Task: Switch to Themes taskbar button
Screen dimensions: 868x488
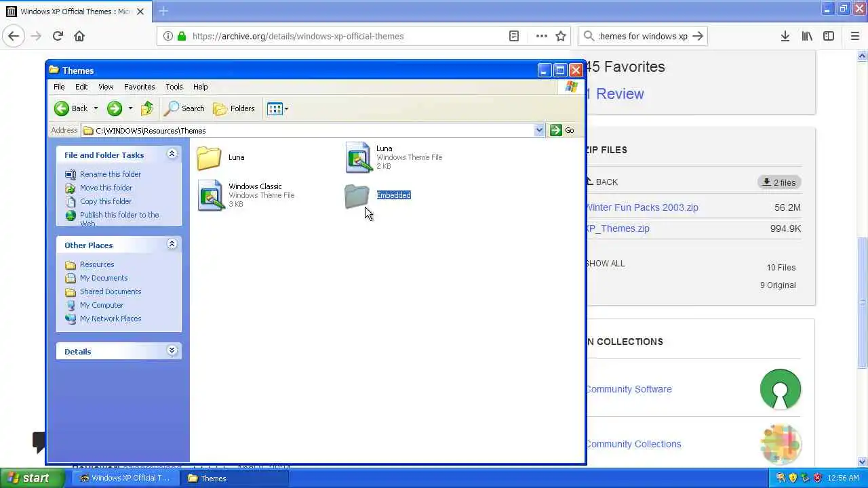Action: 235,479
